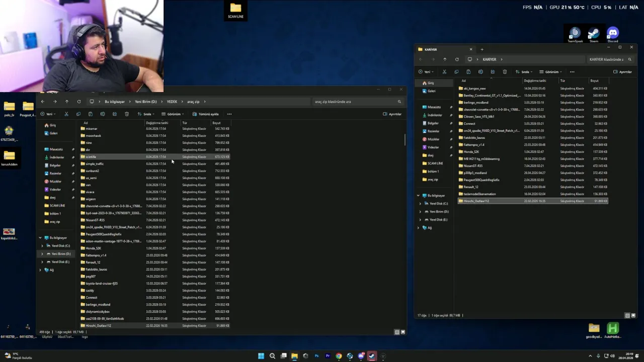Open Yeni dropdown in KARİYER window
This screenshot has height=362, width=644.
(427, 72)
